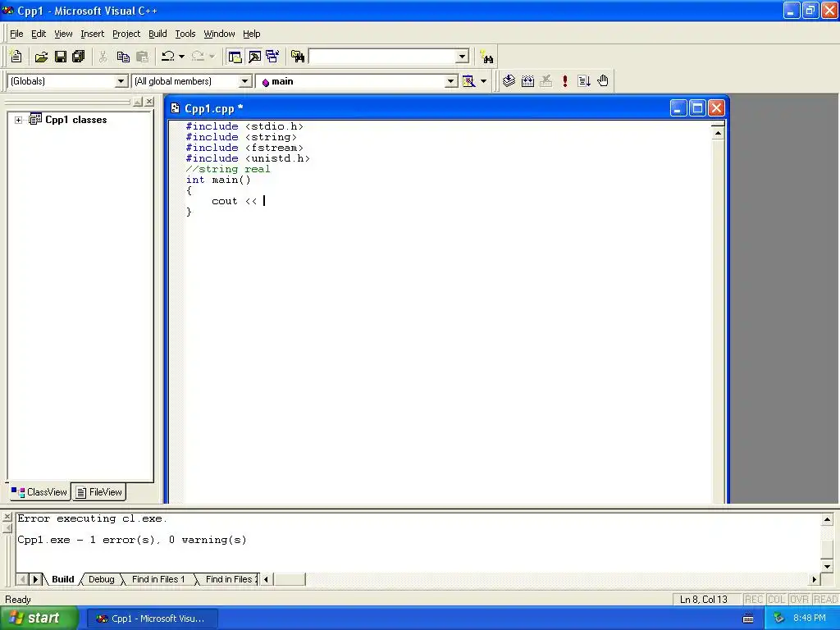Toggle the Output window icon
840x630 pixels.
point(254,57)
